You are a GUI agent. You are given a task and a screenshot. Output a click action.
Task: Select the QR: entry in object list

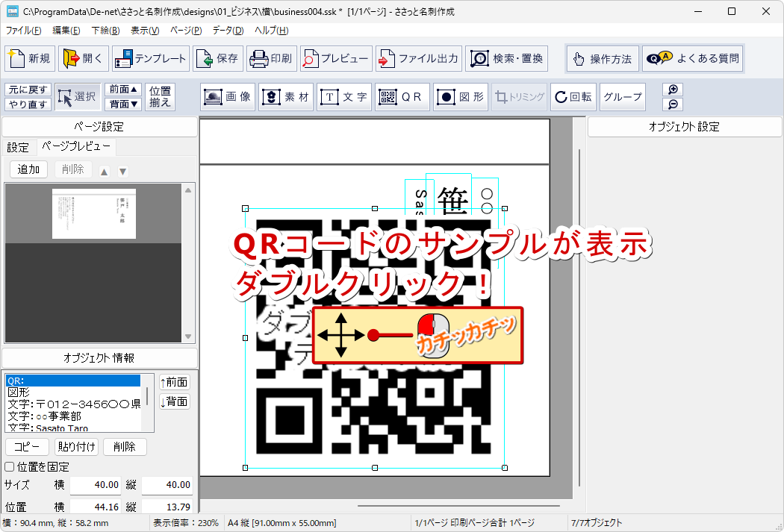click(73, 381)
